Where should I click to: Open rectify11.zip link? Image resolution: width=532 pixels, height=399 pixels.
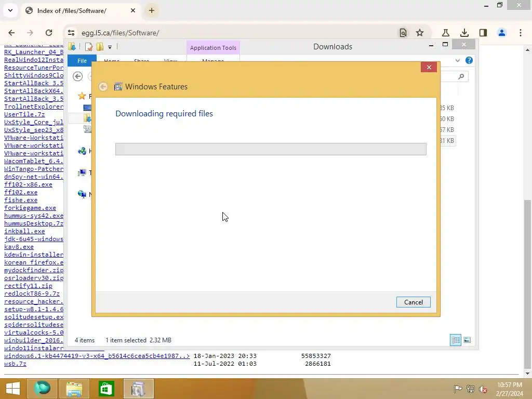pos(28,286)
